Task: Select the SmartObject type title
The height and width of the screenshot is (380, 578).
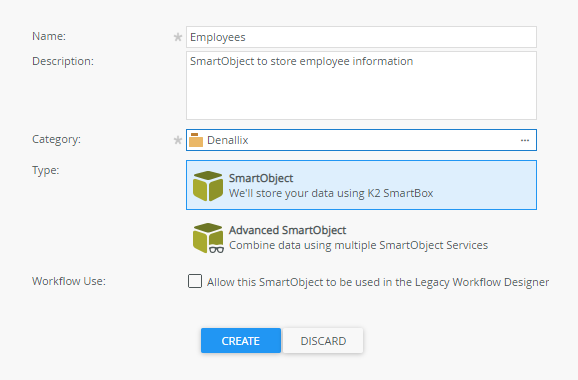Action: click(261, 178)
